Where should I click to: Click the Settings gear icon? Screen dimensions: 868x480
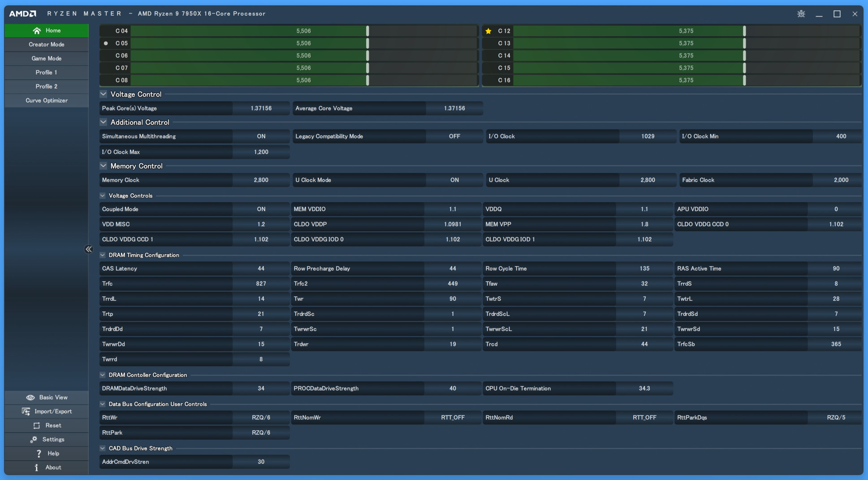(34, 439)
